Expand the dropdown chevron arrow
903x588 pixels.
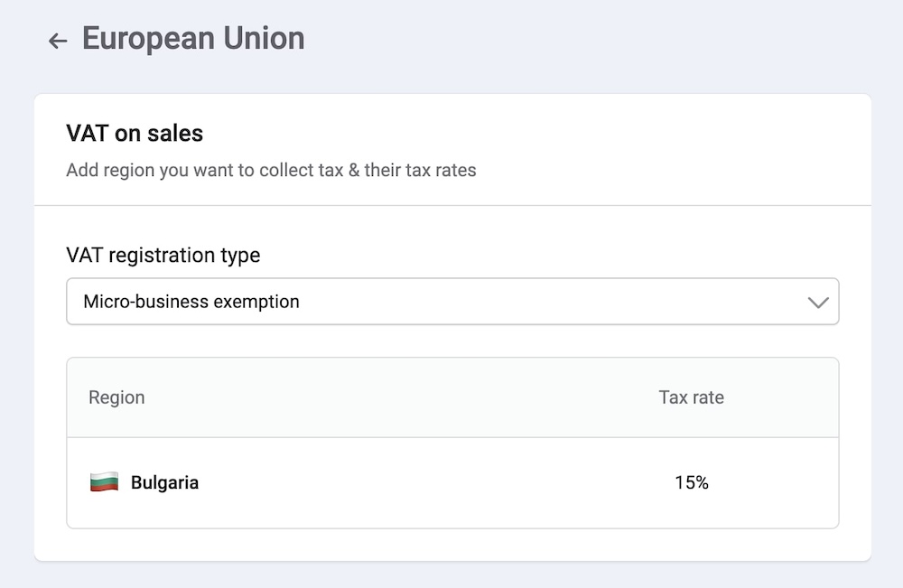point(818,302)
